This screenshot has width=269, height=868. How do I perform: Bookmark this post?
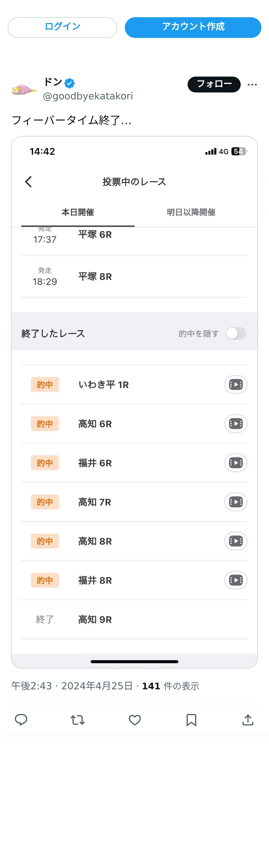[x=191, y=720]
